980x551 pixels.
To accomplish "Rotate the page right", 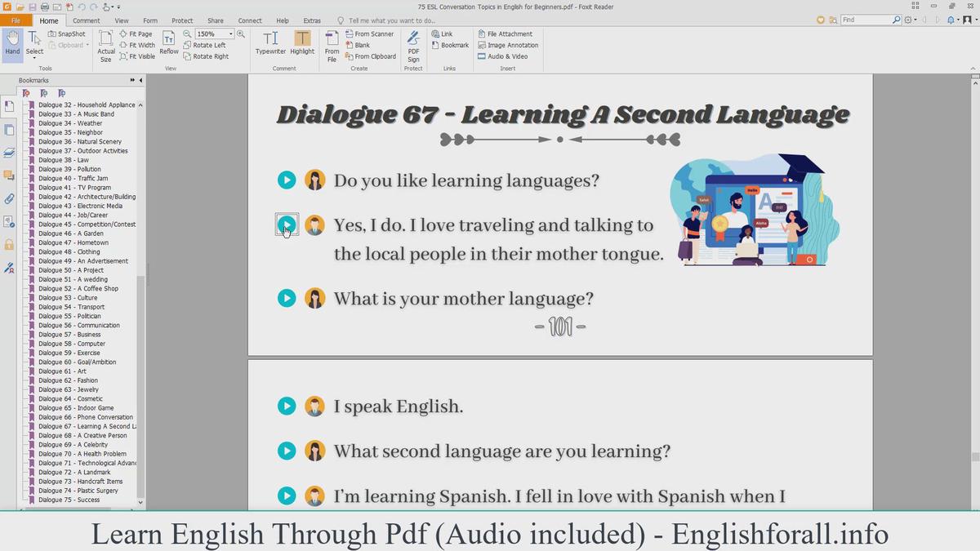I will tap(207, 56).
